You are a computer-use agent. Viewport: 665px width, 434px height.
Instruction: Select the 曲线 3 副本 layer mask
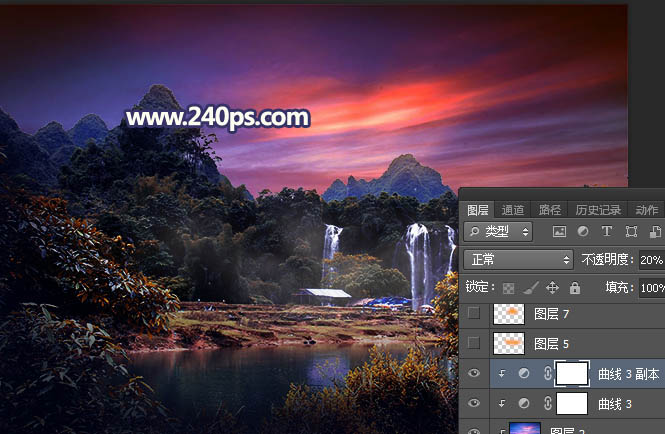coord(572,373)
